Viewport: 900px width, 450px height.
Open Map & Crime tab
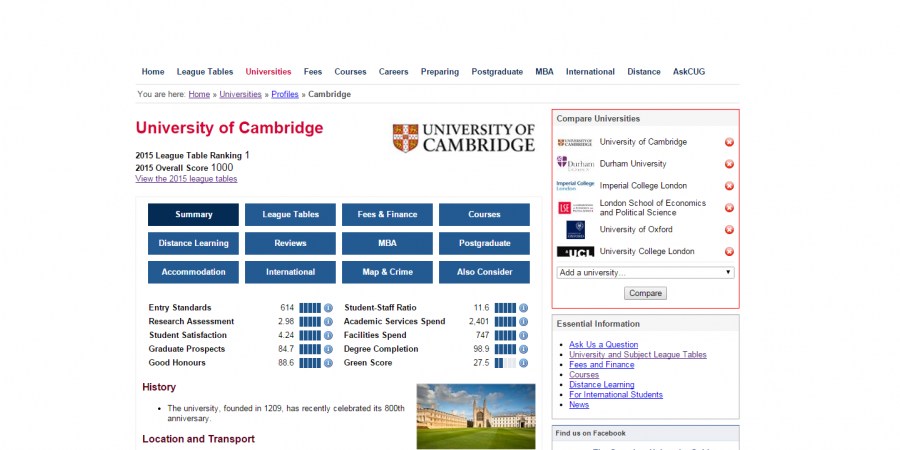pos(387,272)
